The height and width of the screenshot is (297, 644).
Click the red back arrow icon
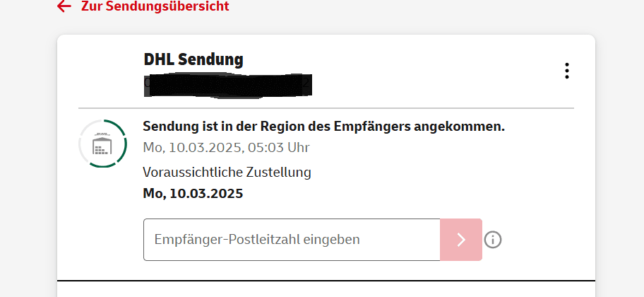pos(64,6)
